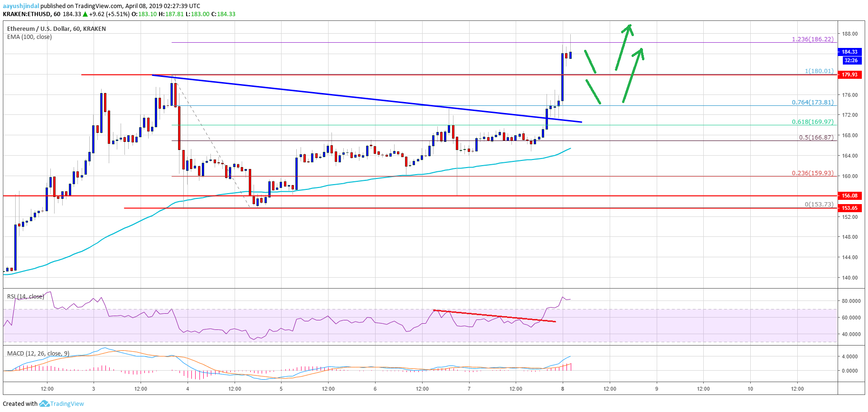Select the author name aayushjindal

point(21,6)
